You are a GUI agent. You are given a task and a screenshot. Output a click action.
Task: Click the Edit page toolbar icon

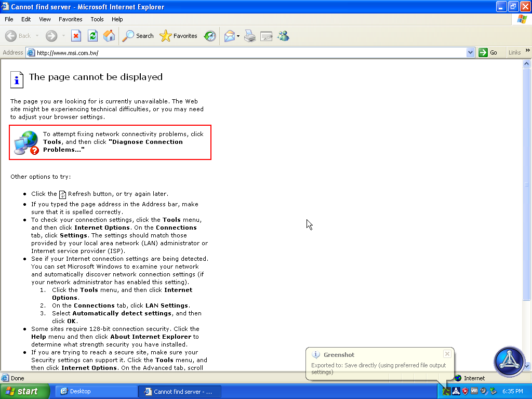(267, 36)
